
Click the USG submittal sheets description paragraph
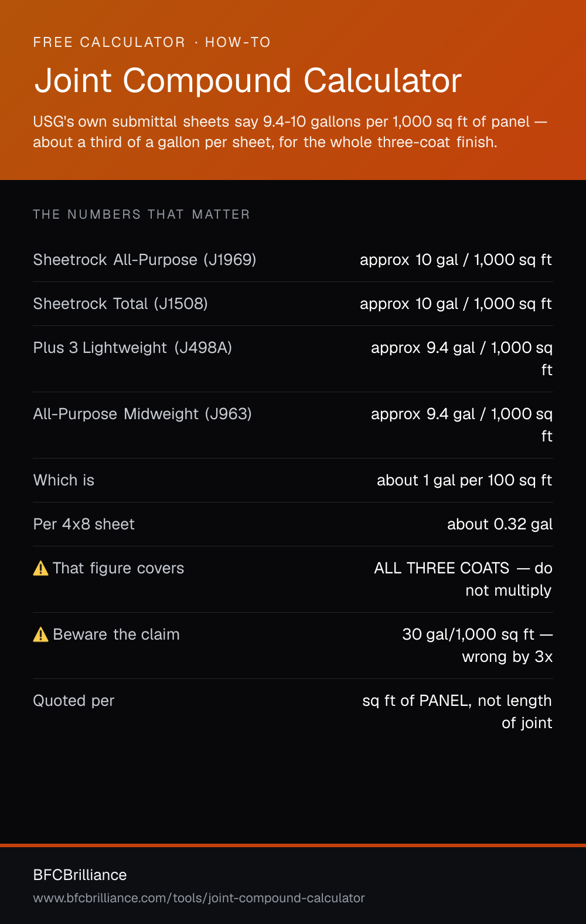click(290, 132)
